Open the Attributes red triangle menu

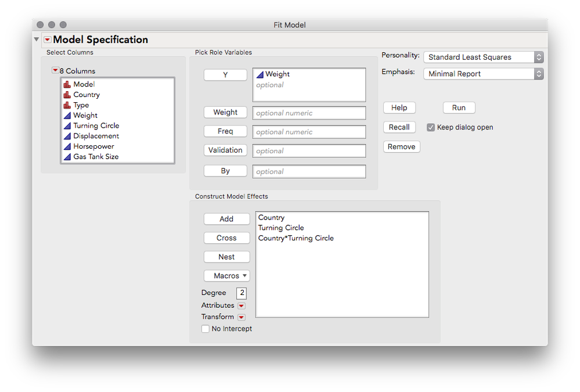[242, 305]
